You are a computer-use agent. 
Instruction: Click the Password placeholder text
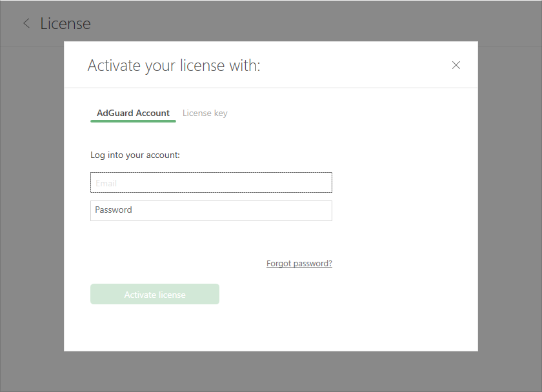(114, 210)
